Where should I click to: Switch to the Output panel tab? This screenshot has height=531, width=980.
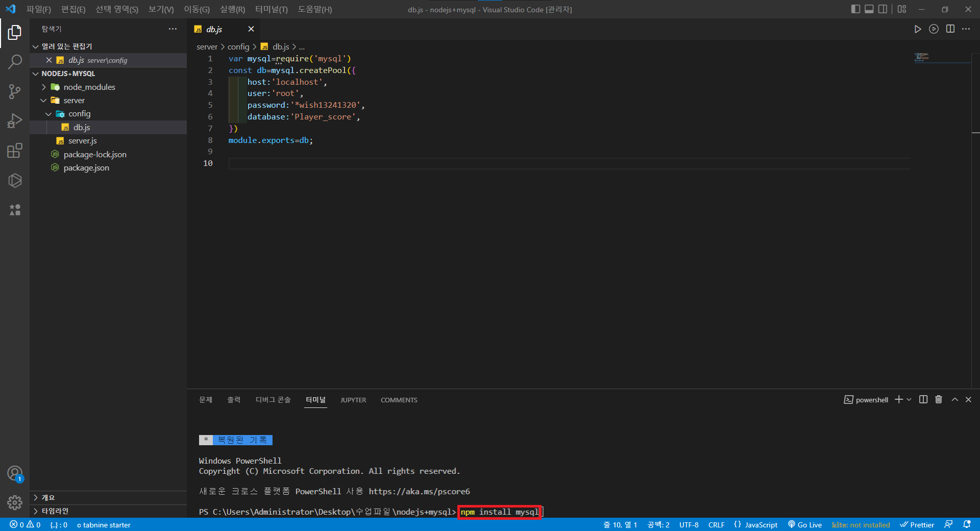(234, 400)
